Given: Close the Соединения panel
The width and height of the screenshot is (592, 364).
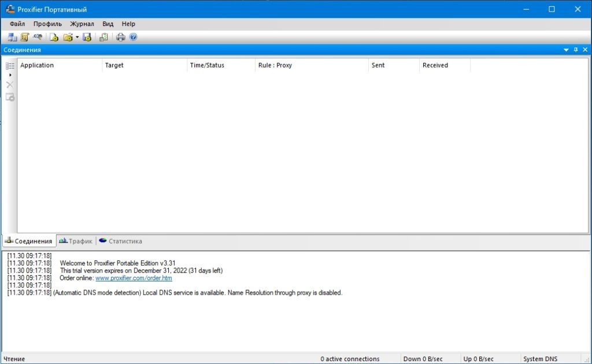Looking at the screenshot, I should 585,50.
